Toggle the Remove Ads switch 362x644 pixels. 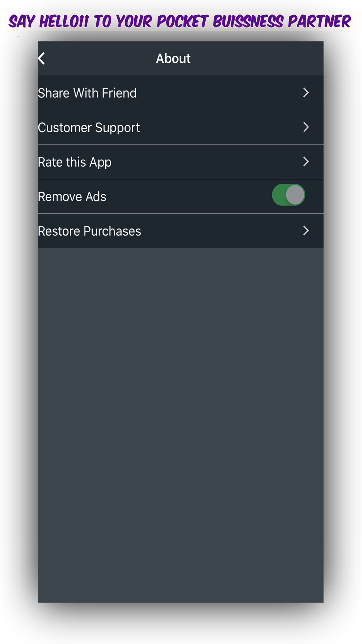click(289, 195)
